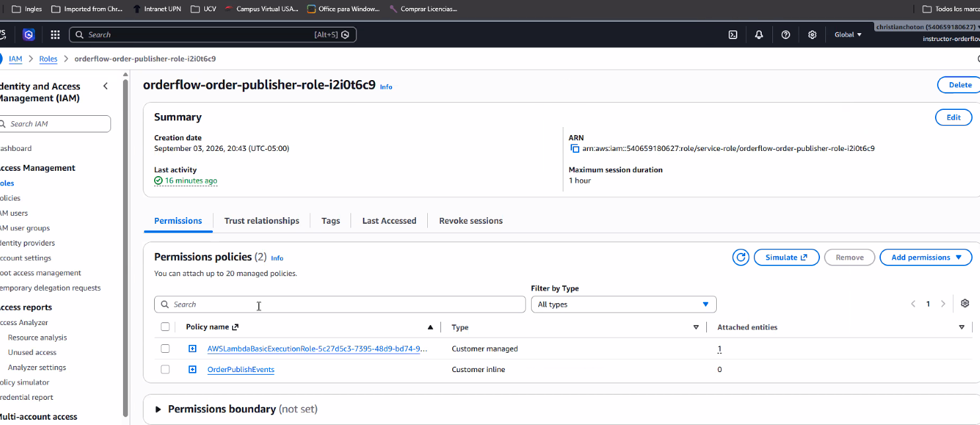Open the AWSLambdaBasicExecutionRole policy link

coord(317,348)
